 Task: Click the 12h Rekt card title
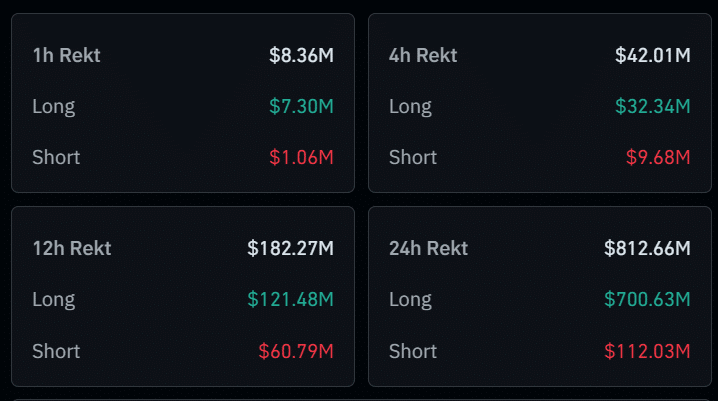pos(71,248)
